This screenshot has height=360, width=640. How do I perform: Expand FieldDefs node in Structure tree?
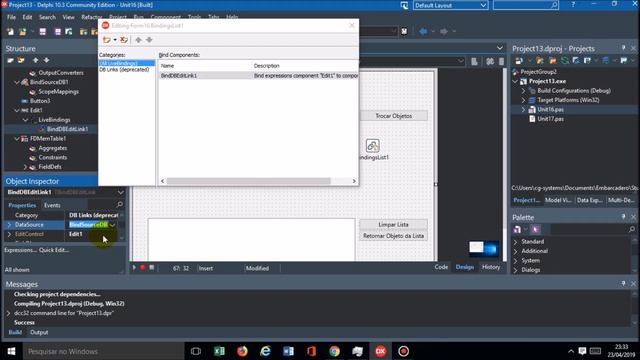[x=25, y=167]
